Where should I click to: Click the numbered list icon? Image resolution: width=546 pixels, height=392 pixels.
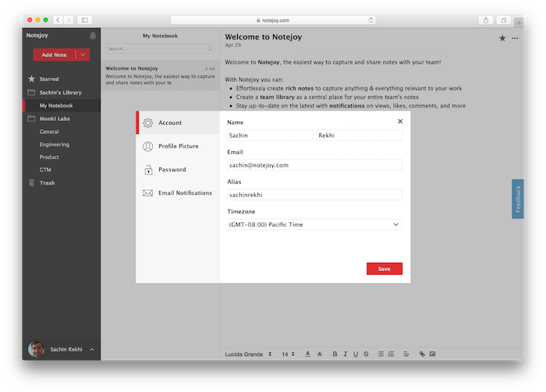[x=391, y=354]
